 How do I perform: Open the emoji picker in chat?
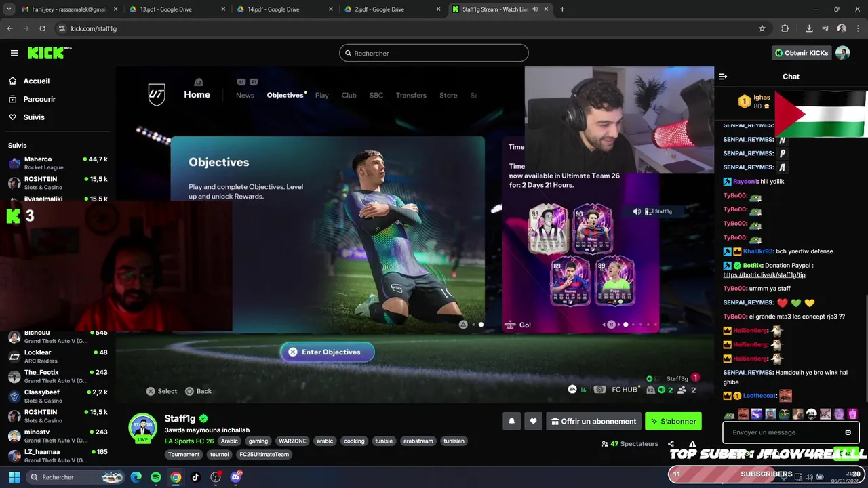point(848,432)
